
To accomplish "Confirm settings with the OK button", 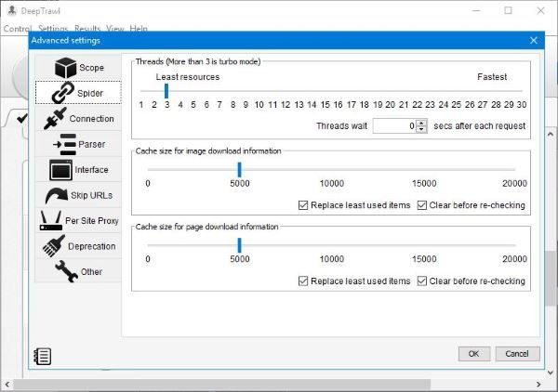I will (474, 354).
